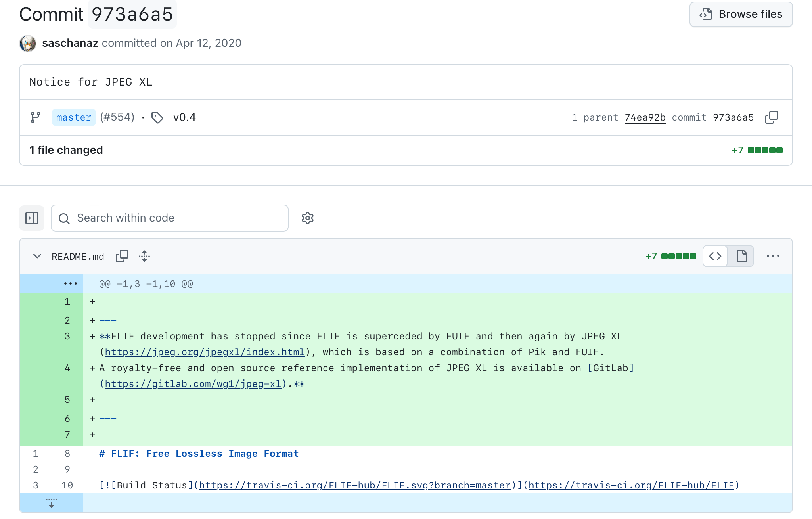Open parent commit 74ea92b
The height and width of the screenshot is (519, 812).
pos(645,117)
